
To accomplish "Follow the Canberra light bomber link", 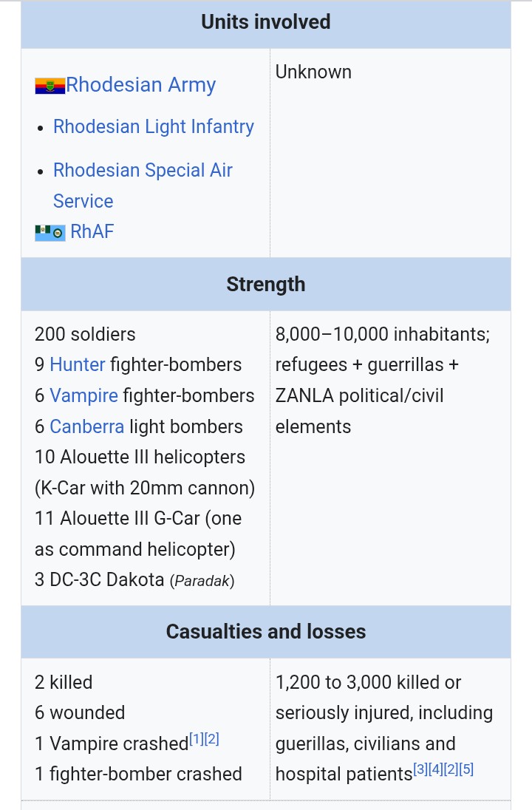I will click(x=87, y=426).
